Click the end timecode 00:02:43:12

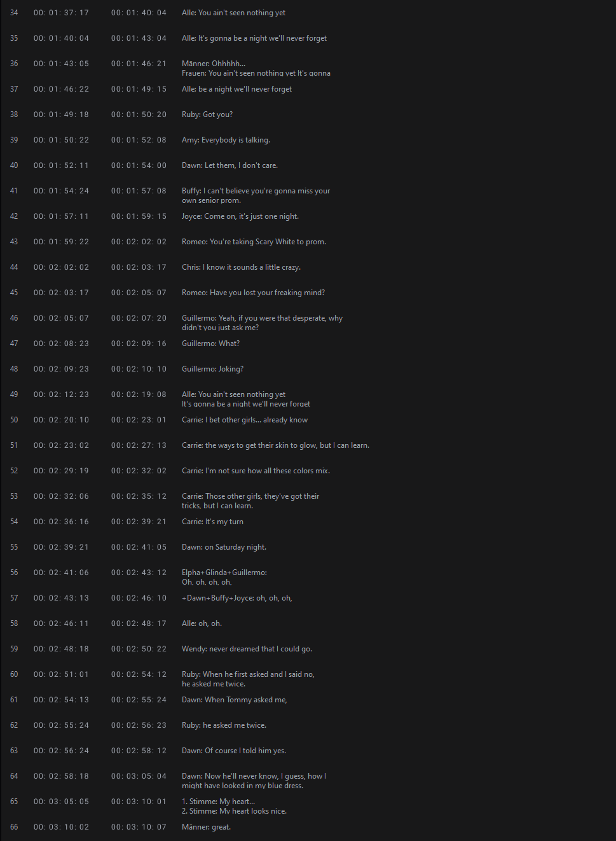click(x=139, y=573)
